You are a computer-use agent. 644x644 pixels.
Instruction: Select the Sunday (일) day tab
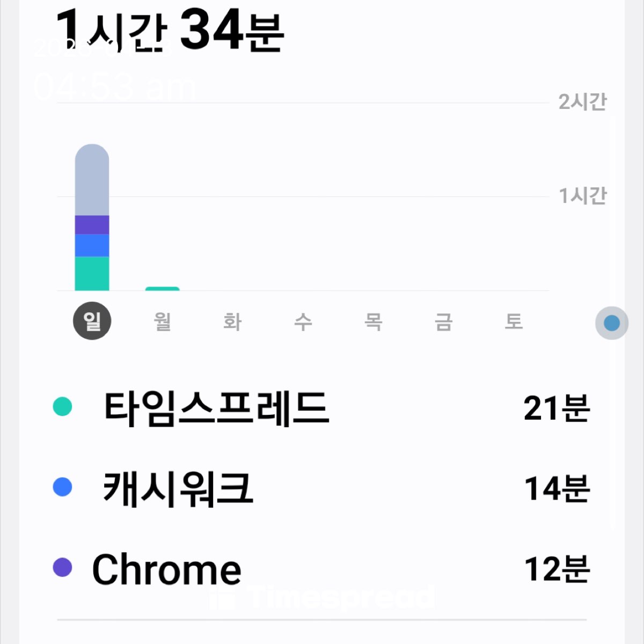[92, 321]
